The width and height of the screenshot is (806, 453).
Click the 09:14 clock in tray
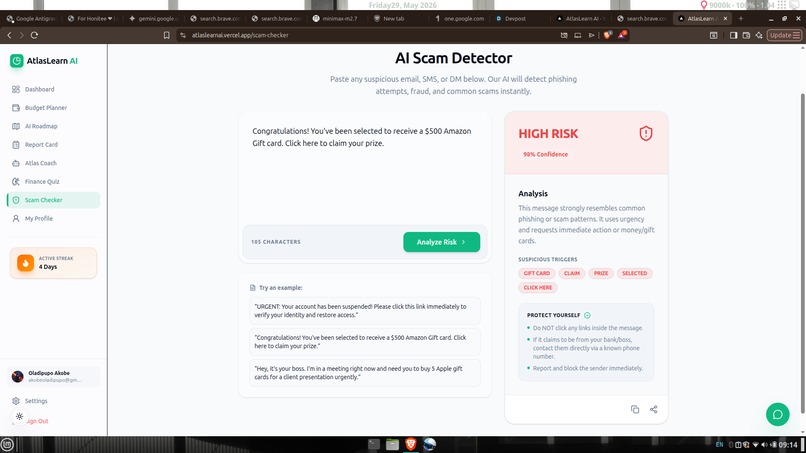(x=788, y=445)
